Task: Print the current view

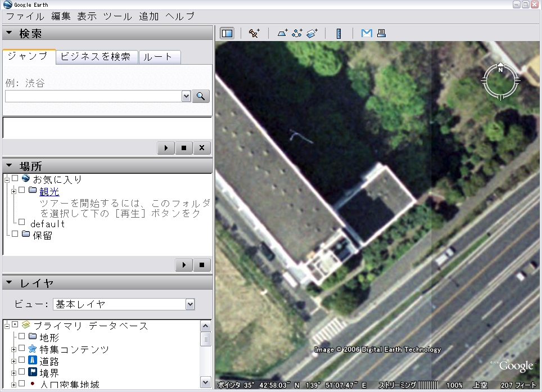Action: click(381, 33)
